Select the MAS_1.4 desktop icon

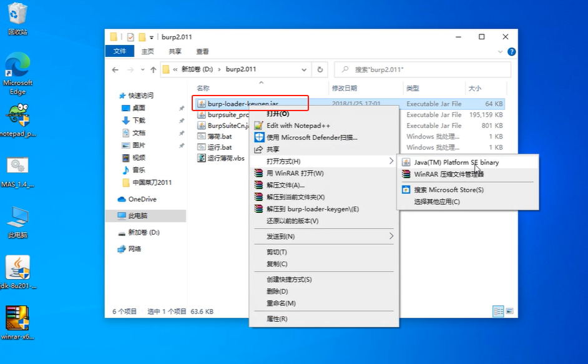tap(17, 172)
